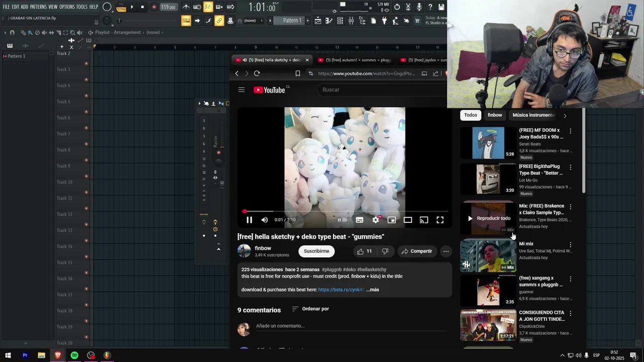644x362 pixels.
Task: Open the OPTIONS menu
Action: click(x=67, y=7)
